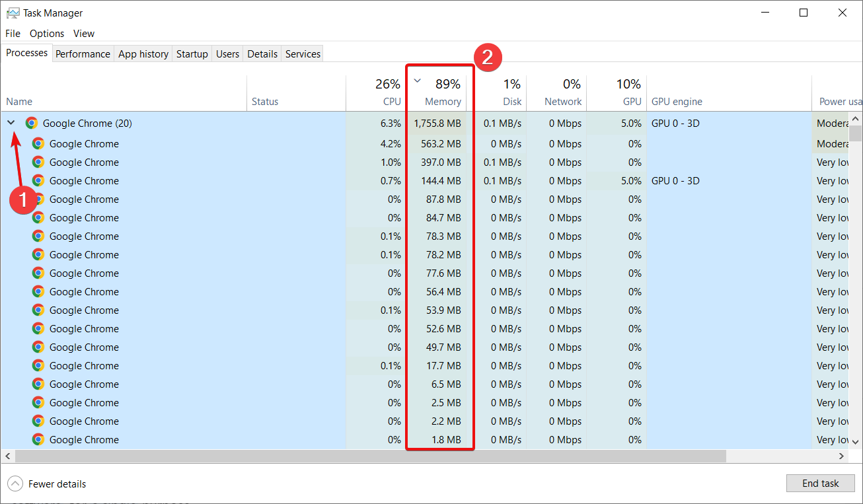Click the Chrome icon in the 17.7 MB row
The width and height of the screenshot is (863, 504).
coord(38,366)
